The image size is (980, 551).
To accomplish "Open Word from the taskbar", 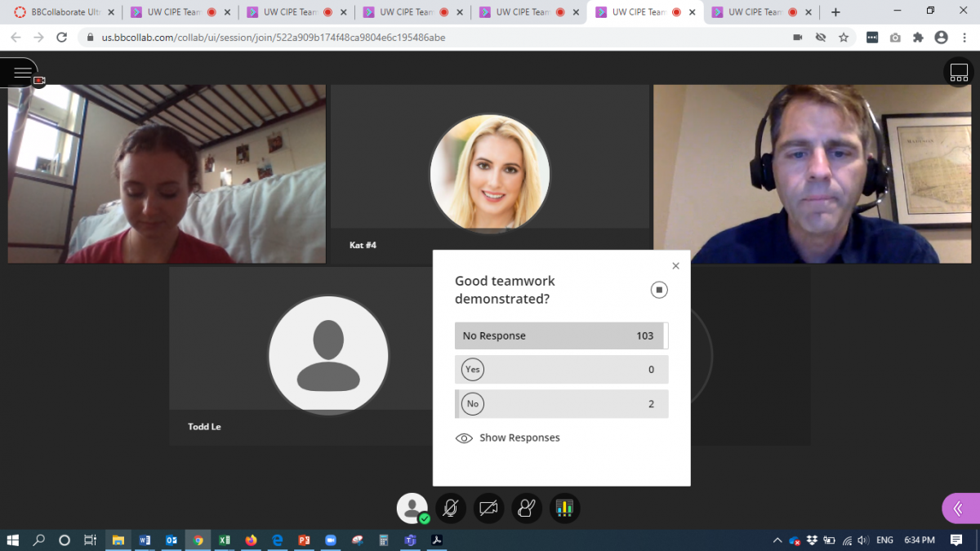I will point(145,540).
